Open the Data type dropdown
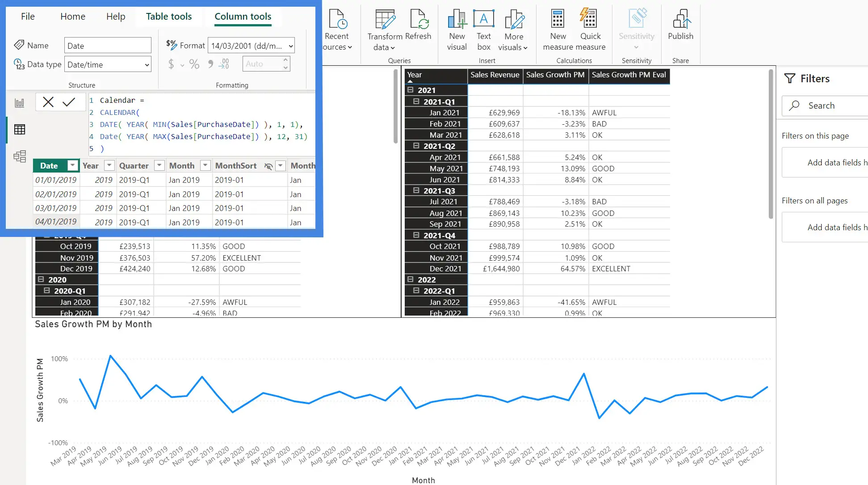 tap(108, 64)
